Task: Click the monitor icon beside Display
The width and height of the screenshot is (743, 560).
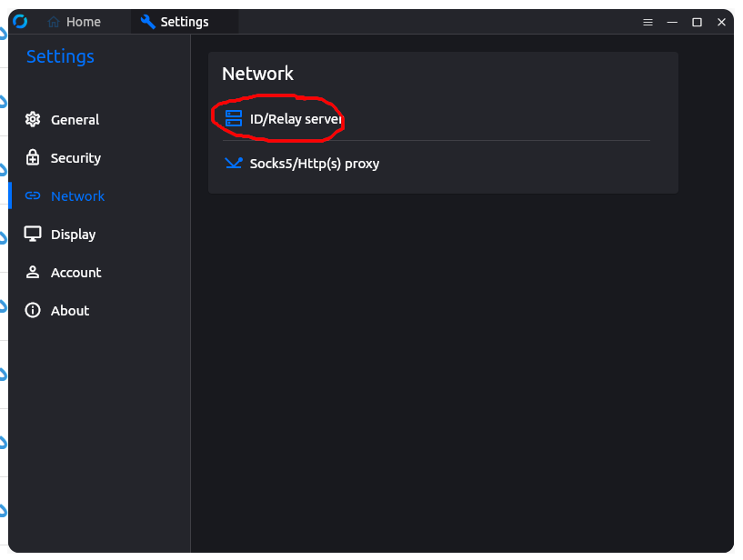Action: pyautogui.click(x=33, y=234)
